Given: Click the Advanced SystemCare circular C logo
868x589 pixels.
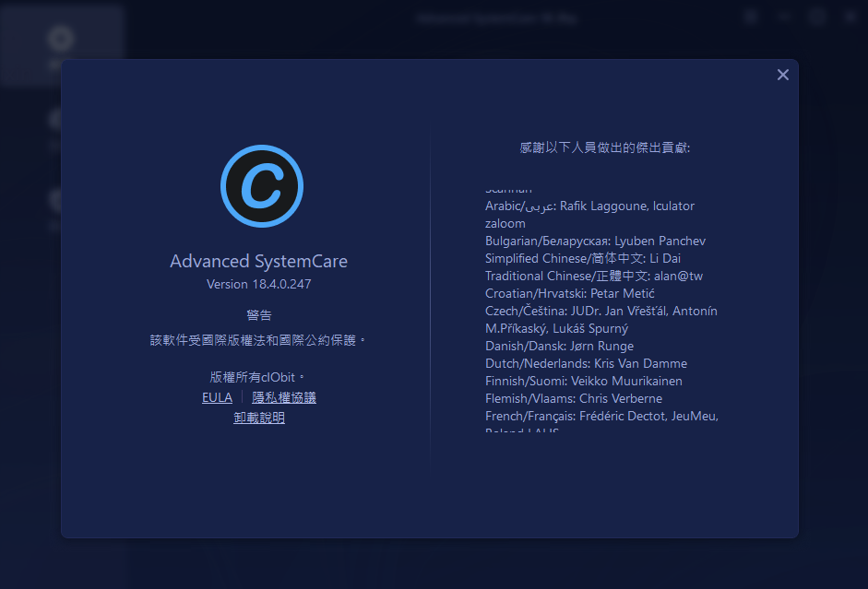Looking at the screenshot, I should (261, 186).
